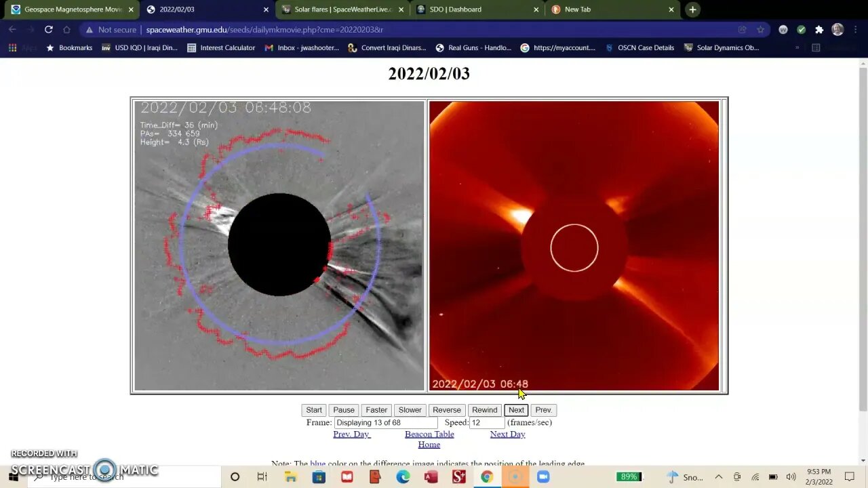Open the Next Day link
The width and height of the screenshot is (868, 488).
tap(507, 434)
